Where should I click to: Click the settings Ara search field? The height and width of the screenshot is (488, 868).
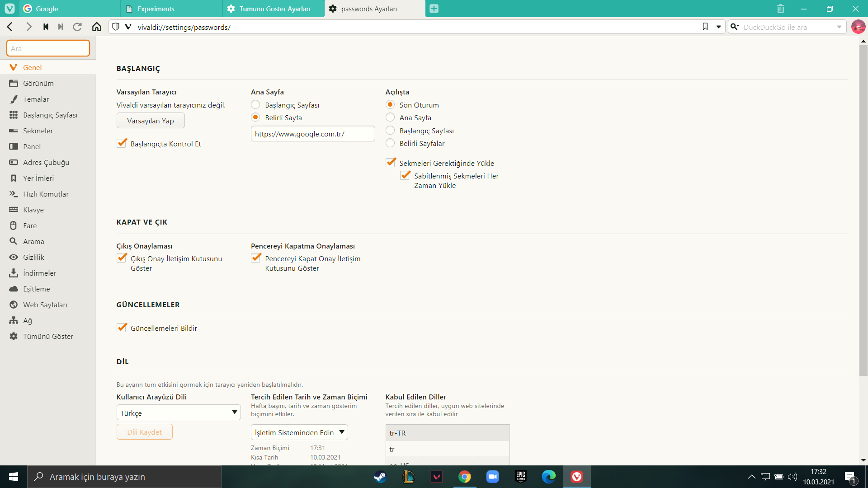48,48
